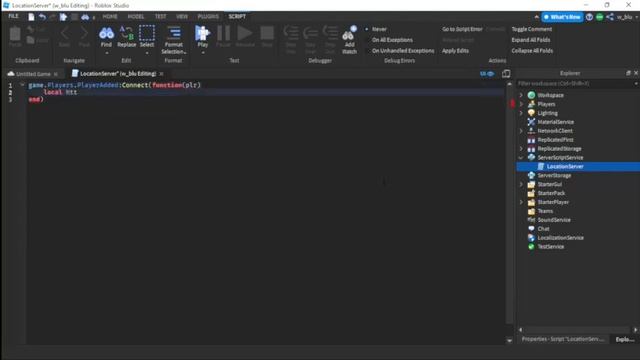Viewport: 640px width, 360px height.
Task: Select TestService in Explorer
Action: 551,247
